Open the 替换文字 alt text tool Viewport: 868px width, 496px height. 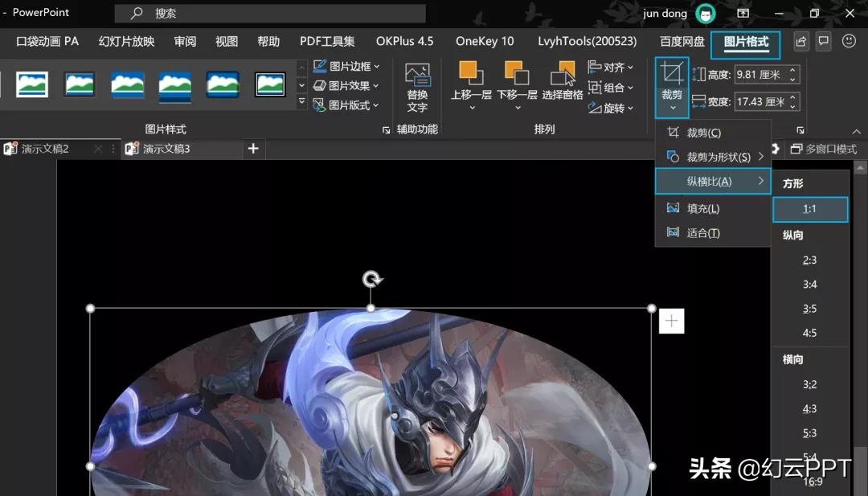click(417, 88)
